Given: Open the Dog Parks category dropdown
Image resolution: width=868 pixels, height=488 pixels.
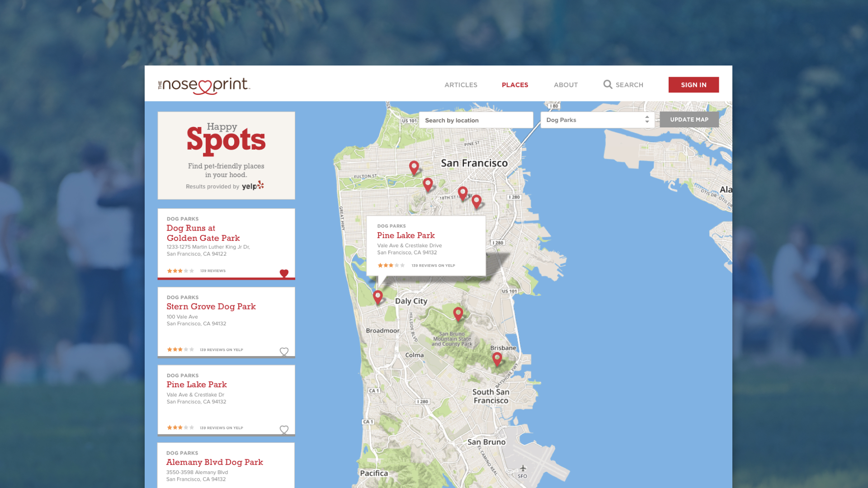Looking at the screenshot, I should 598,120.
